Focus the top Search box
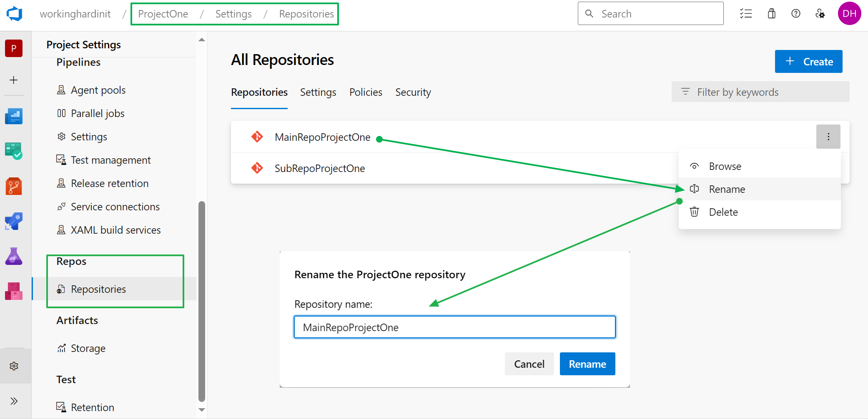The width and height of the screenshot is (868, 419). 651,14
